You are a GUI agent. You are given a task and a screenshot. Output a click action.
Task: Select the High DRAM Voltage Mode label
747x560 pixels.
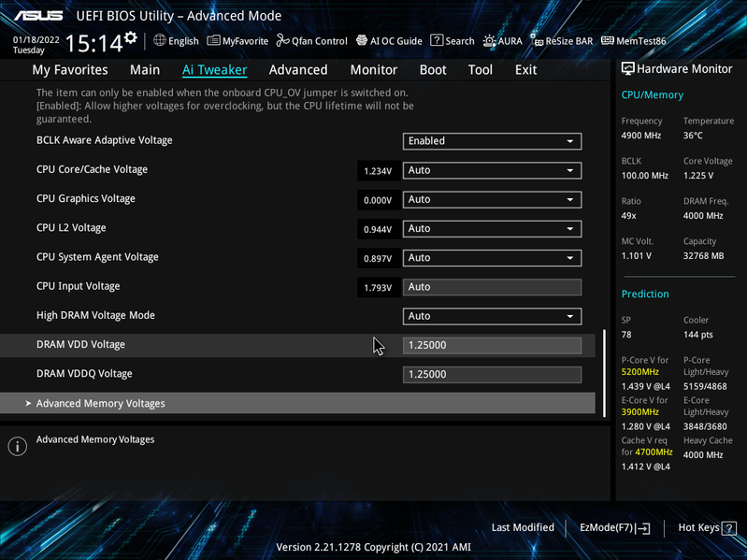tap(95, 315)
